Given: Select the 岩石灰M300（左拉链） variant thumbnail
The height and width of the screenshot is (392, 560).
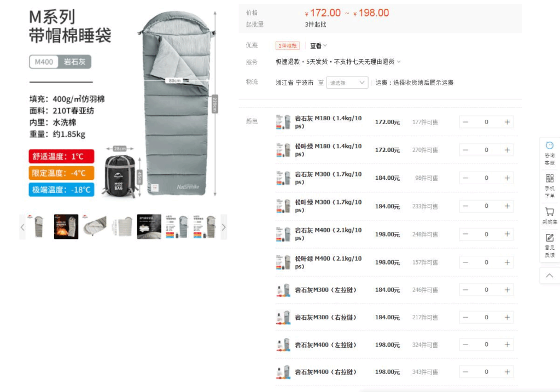Looking at the screenshot, I should pos(283,290).
